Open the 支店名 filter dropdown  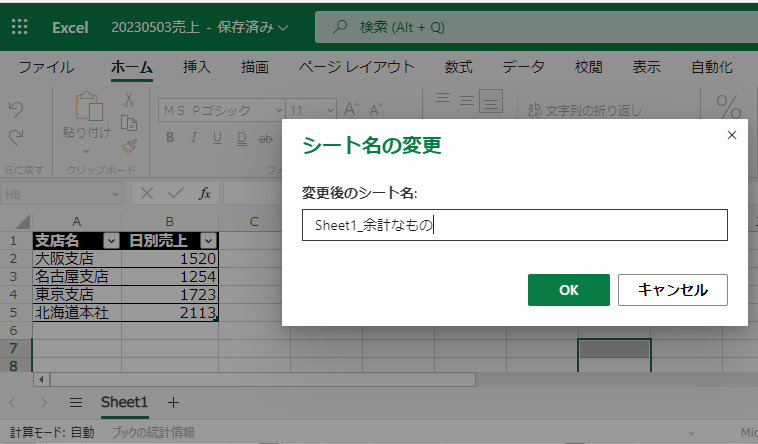pos(111,240)
